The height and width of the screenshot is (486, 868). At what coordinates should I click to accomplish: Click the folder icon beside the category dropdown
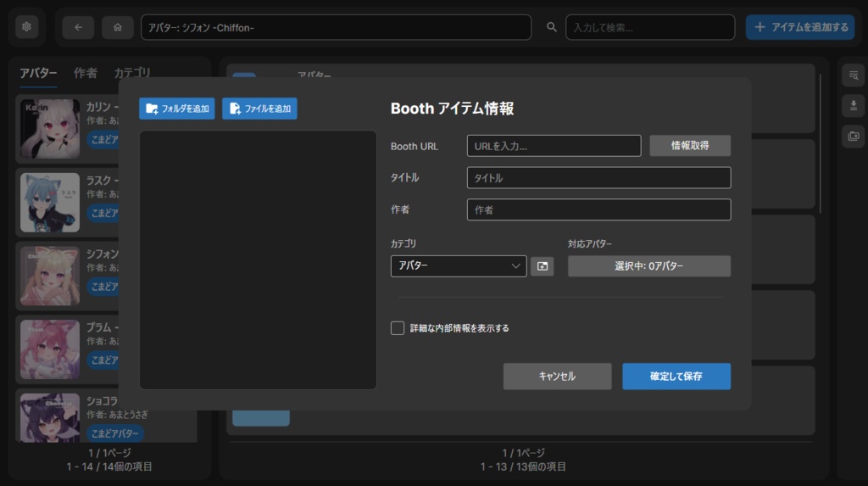(542, 266)
